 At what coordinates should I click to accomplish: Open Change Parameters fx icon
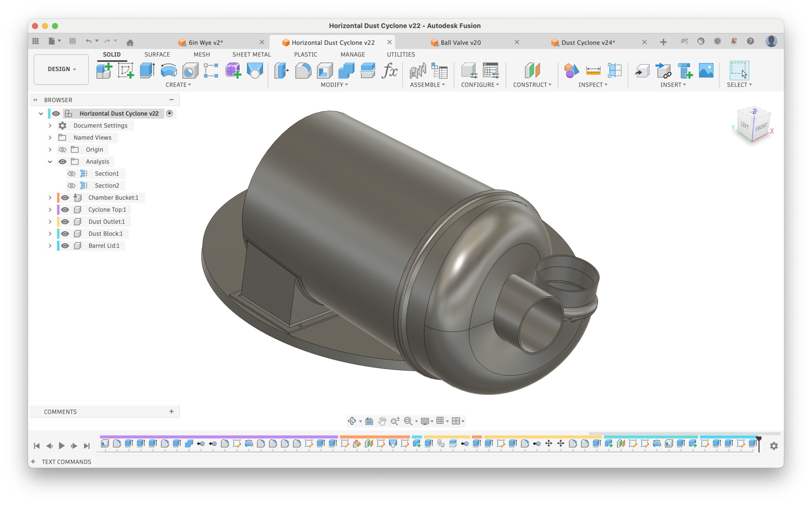(x=389, y=70)
